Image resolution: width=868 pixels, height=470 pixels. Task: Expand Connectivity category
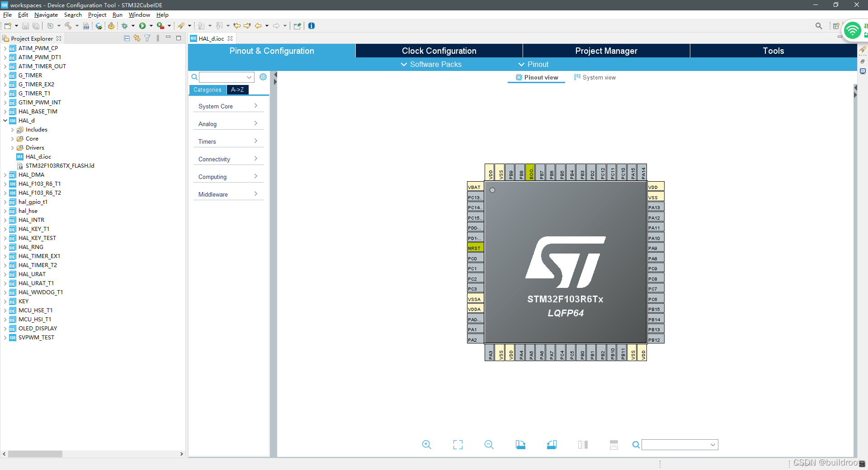click(x=228, y=159)
